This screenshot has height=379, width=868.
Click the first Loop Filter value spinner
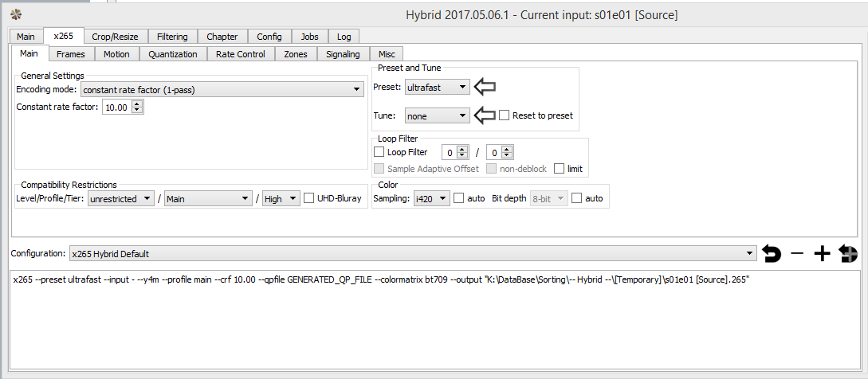coord(463,151)
